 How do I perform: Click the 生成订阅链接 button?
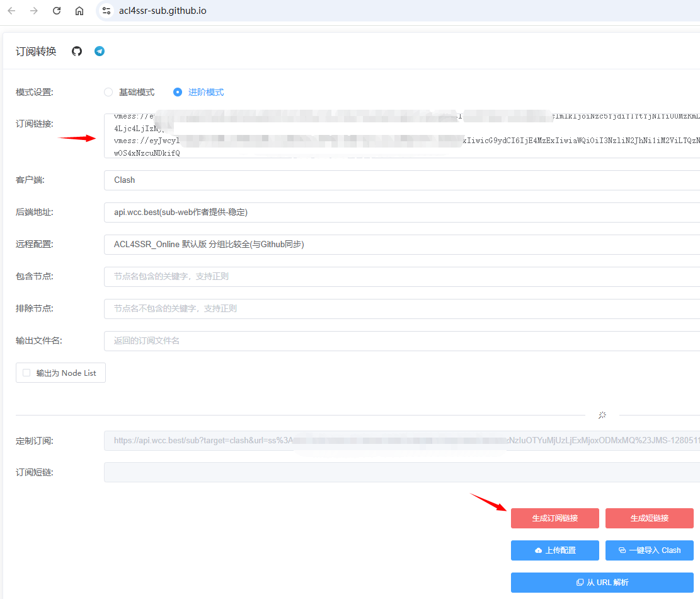coord(554,518)
